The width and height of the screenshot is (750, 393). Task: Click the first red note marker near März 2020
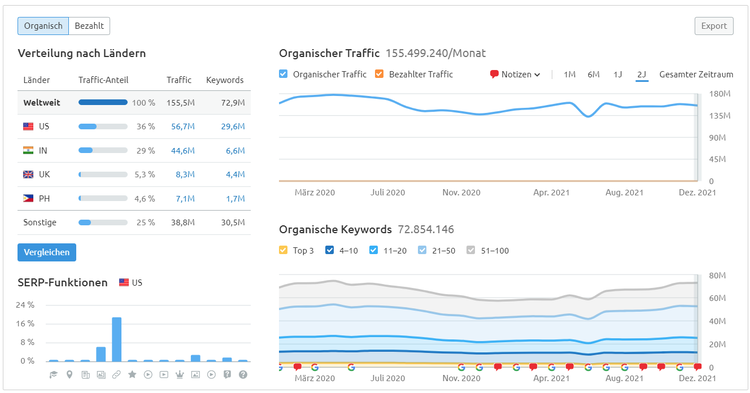click(297, 367)
